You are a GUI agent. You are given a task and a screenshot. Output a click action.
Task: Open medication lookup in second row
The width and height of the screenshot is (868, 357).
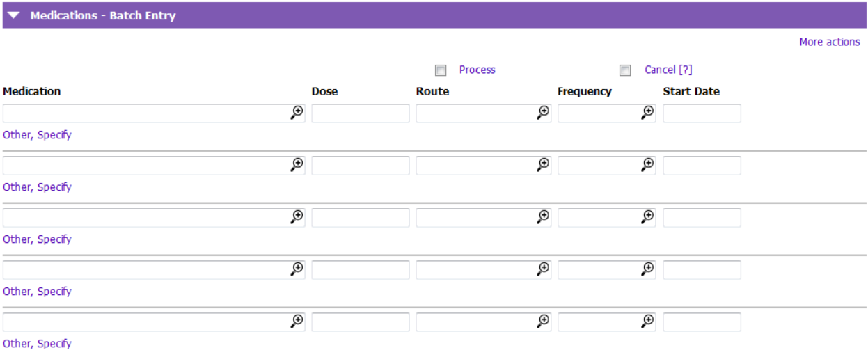pyautogui.click(x=297, y=164)
